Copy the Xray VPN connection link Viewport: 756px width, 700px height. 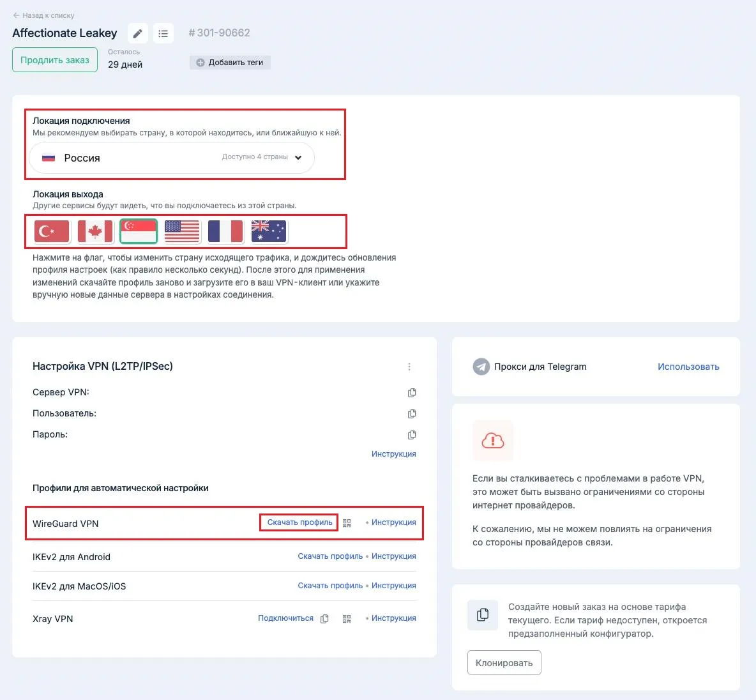(324, 619)
